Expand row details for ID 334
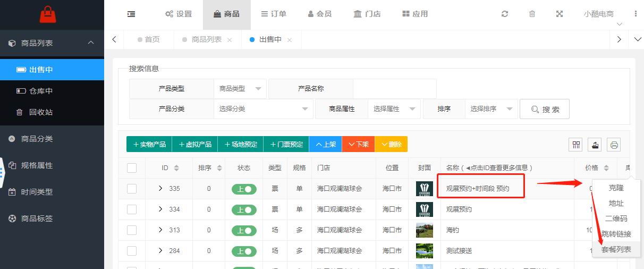This screenshot has height=269, width=644. point(160,209)
